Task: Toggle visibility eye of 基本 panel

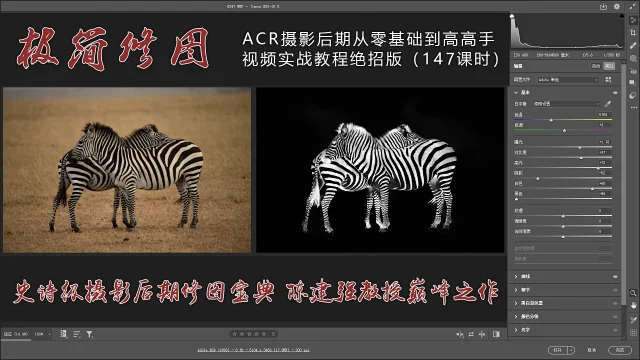Action: (615, 93)
